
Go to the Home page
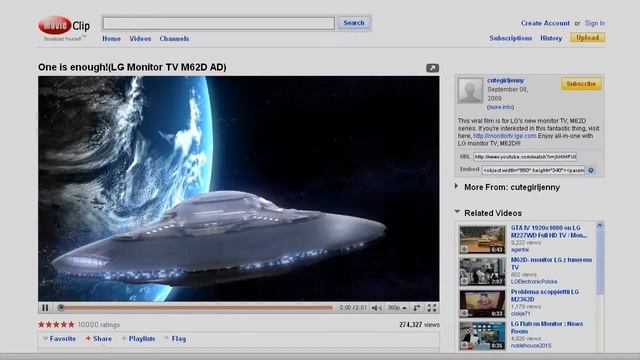click(x=111, y=39)
